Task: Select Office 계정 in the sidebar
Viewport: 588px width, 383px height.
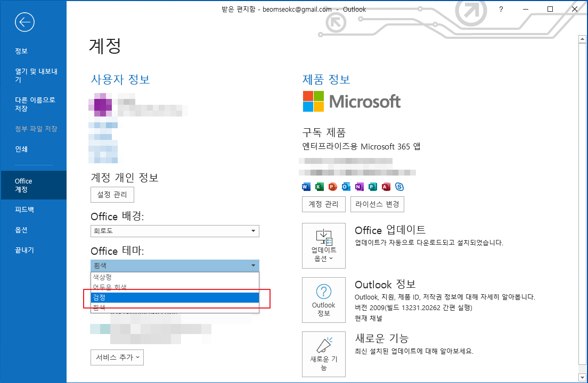Action: (34, 185)
